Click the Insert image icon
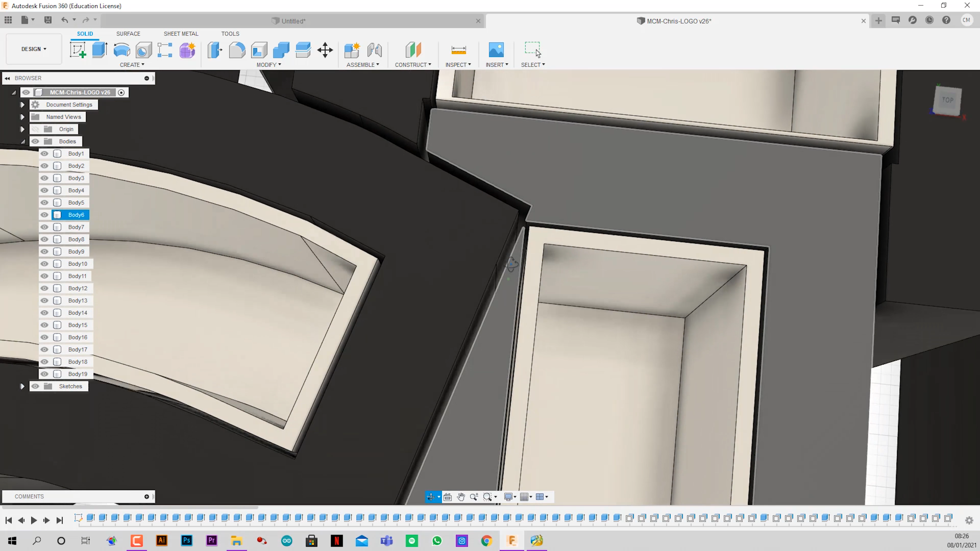The width and height of the screenshot is (980, 551). [x=496, y=50]
